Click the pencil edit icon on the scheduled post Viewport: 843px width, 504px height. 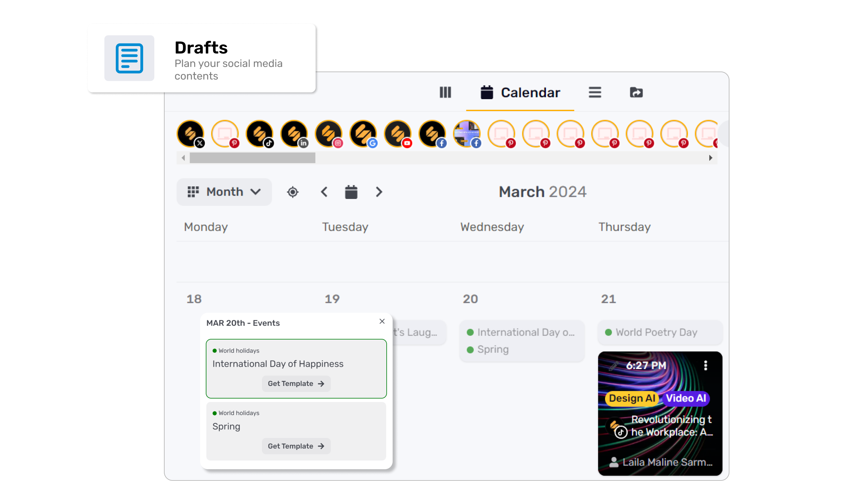point(613,366)
